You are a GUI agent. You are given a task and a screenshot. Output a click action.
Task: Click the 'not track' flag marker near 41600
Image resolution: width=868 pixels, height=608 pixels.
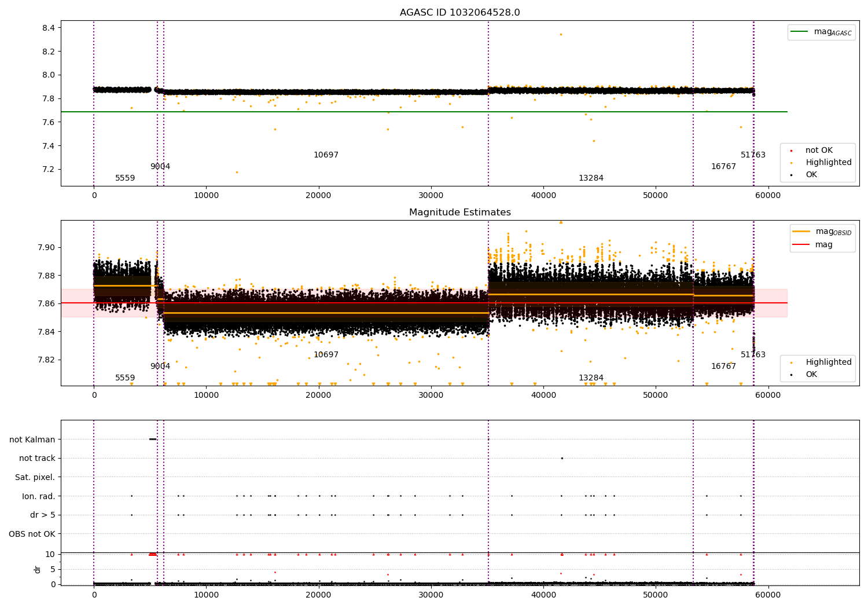click(x=562, y=458)
